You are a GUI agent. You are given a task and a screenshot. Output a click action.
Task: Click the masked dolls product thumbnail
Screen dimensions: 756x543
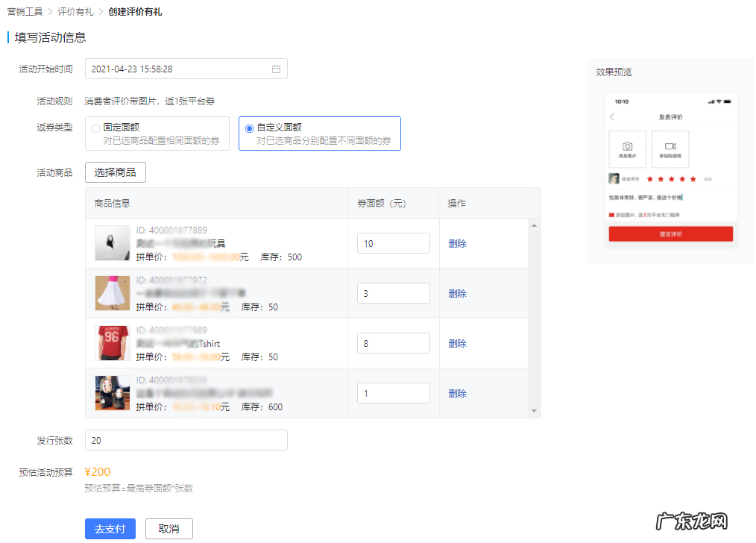tap(113, 393)
